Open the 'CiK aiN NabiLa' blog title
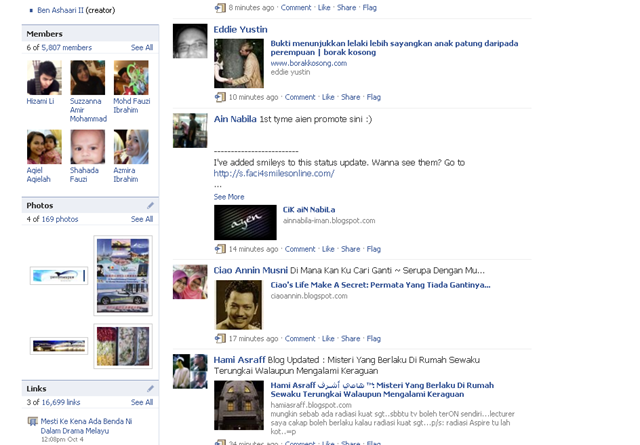Image resolution: width=640 pixels, height=445 pixels. (x=309, y=210)
